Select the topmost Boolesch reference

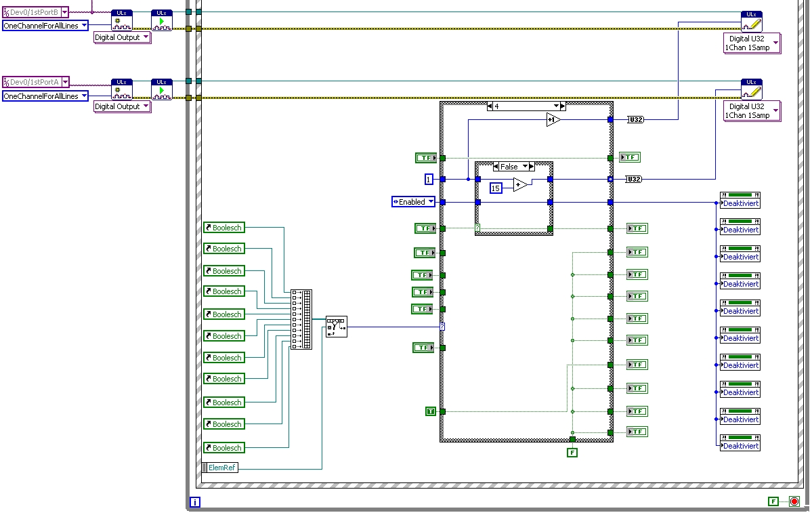pos(223,228)
